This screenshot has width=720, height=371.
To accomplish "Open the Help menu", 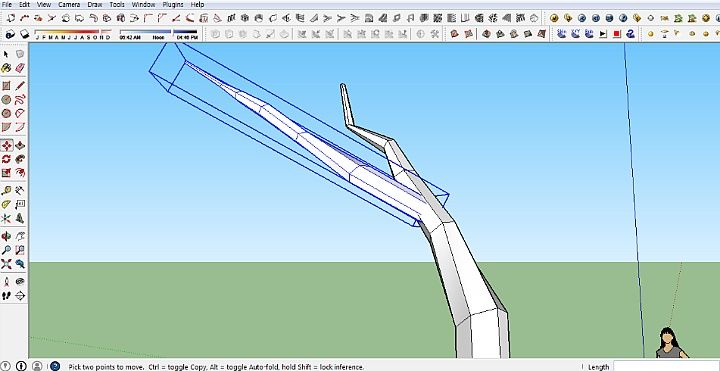I will coord(197,4).
